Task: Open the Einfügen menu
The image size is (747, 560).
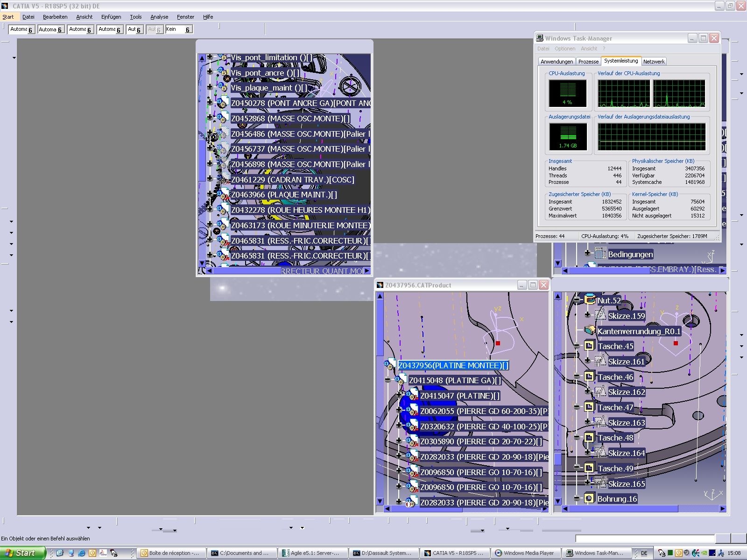Action: click(111, 17)
